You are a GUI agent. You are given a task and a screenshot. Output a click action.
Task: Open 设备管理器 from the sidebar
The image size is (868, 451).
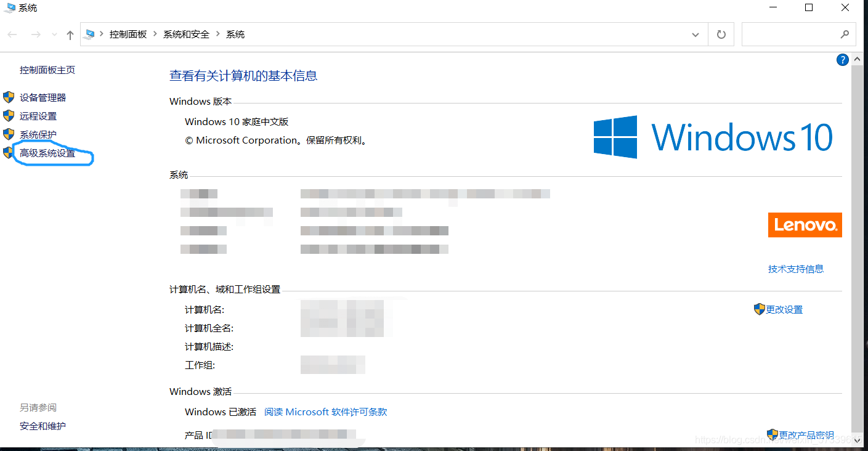pos(43,97)
